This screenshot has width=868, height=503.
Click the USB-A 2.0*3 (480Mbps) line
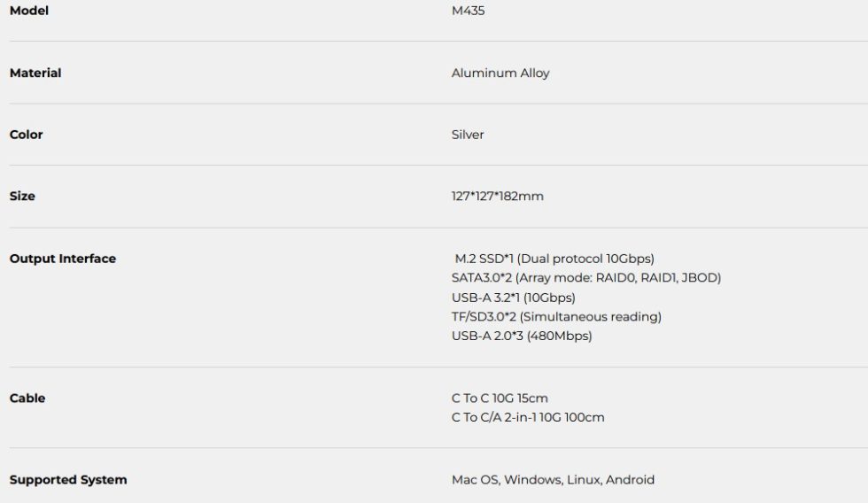coord(522,336)
